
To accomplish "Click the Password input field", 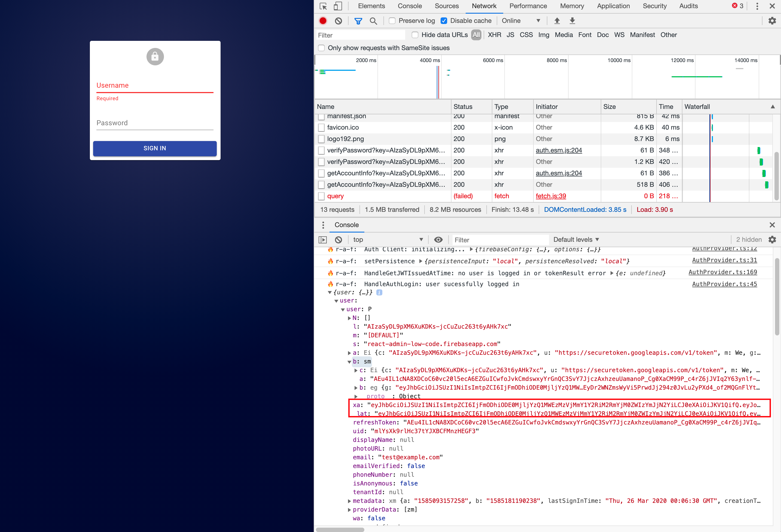I will pyautogui.click(x=155, y=123).
